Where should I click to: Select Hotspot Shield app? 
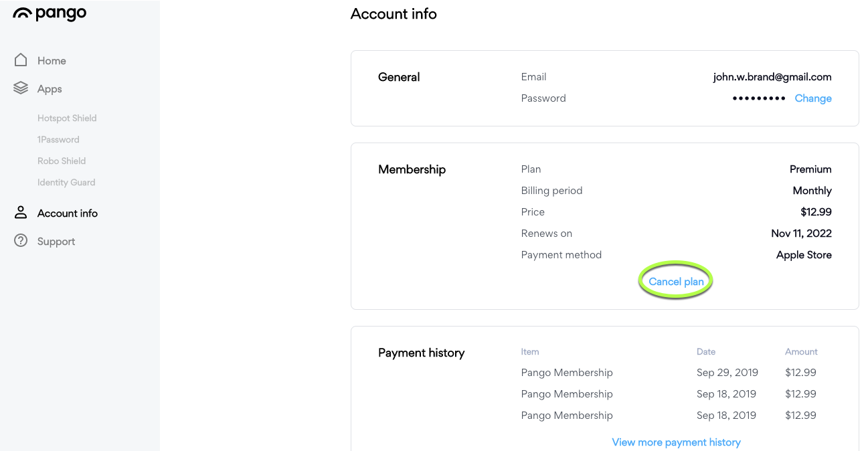tap(67, 118)
